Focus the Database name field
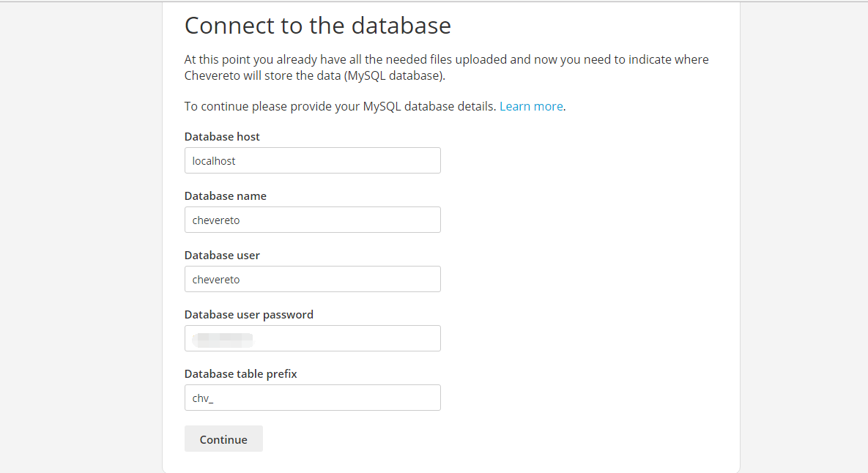Image resolution: width=868 pixels, height=473 pixels. [x=312, y=220]
